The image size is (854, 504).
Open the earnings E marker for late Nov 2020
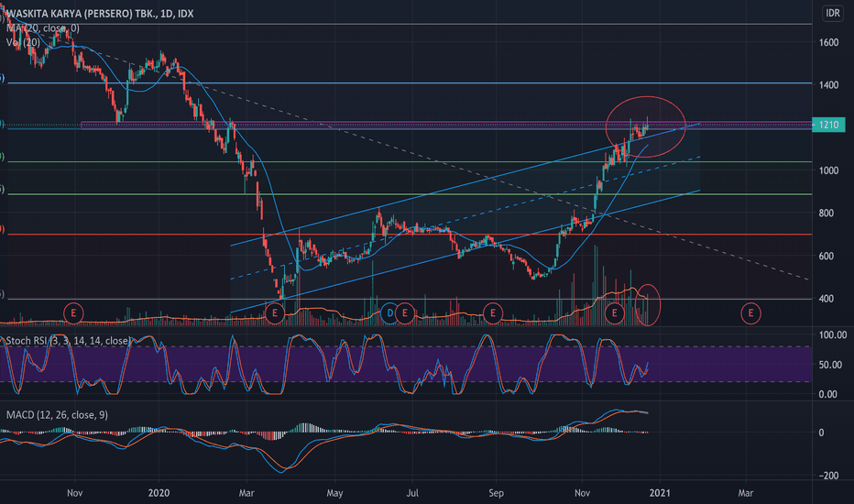(614, 313)
